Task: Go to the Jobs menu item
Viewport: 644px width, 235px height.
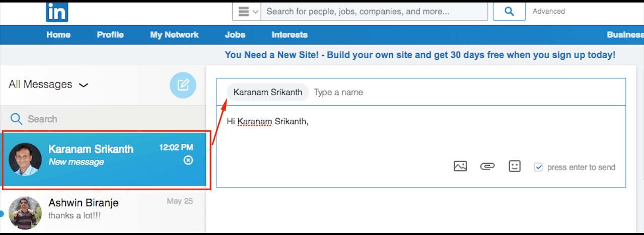Action: 235,35
